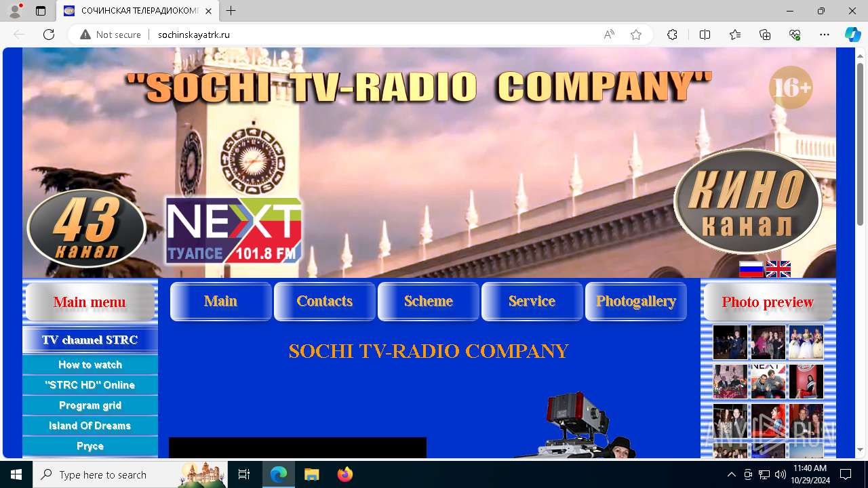Open Pryce menu link

coord(90,446)
